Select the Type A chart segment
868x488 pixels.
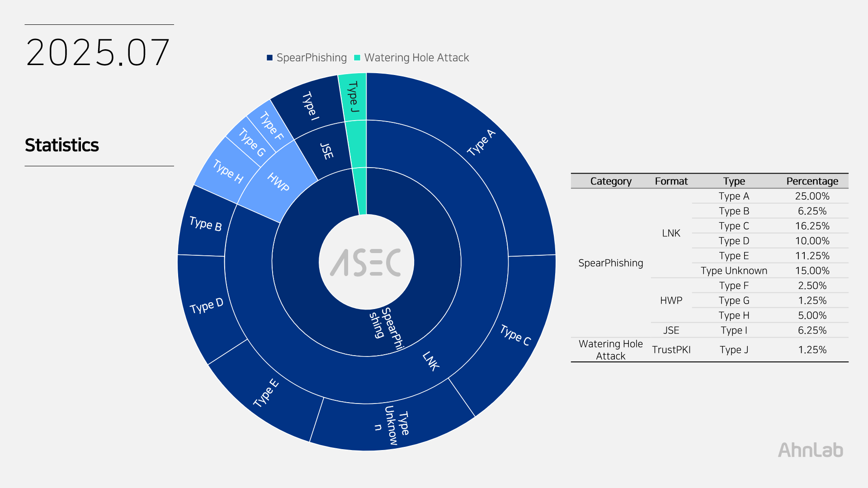click(481, 143)
